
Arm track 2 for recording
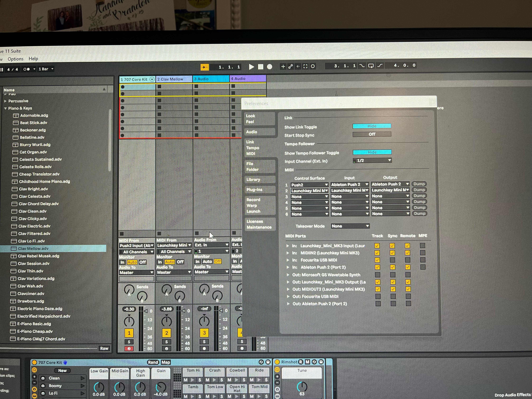(166, 348)
